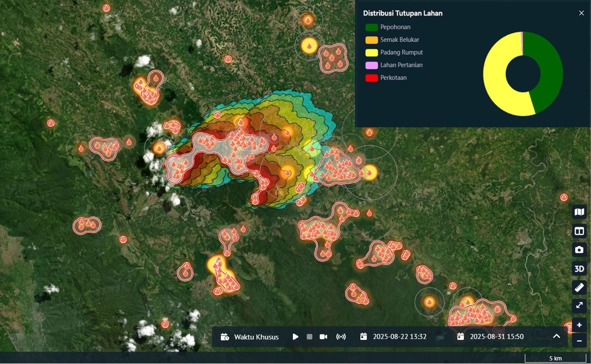The image size is (591, 364).
Task: Expand the timeline panel with chevron up
Action: pyautogui.click(x=556, y=336)
